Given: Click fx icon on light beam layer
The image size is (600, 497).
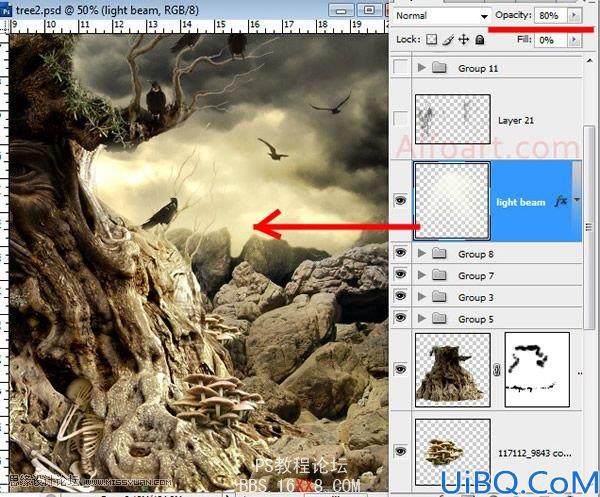Looking at the screenshot, I should tap(561, 200).
